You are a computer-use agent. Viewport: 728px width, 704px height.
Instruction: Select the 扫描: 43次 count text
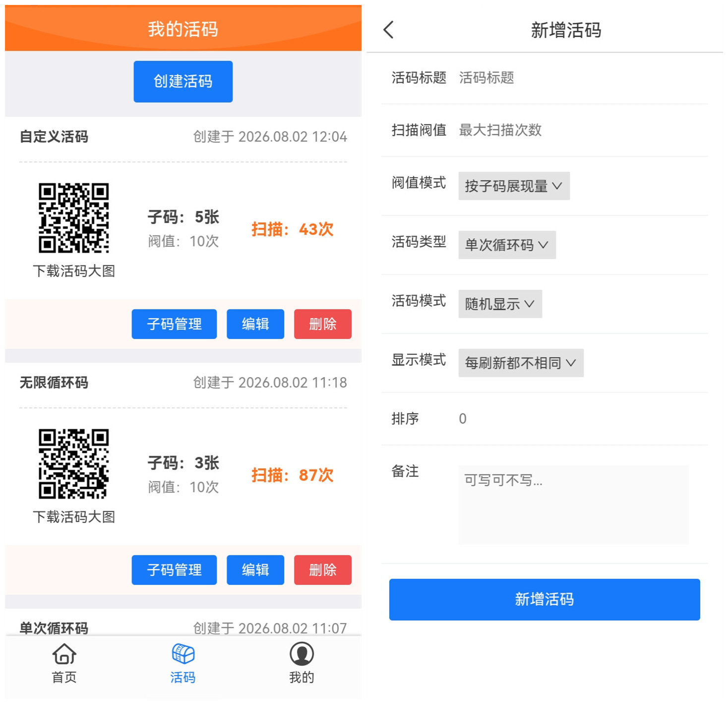tap(293, 230)
